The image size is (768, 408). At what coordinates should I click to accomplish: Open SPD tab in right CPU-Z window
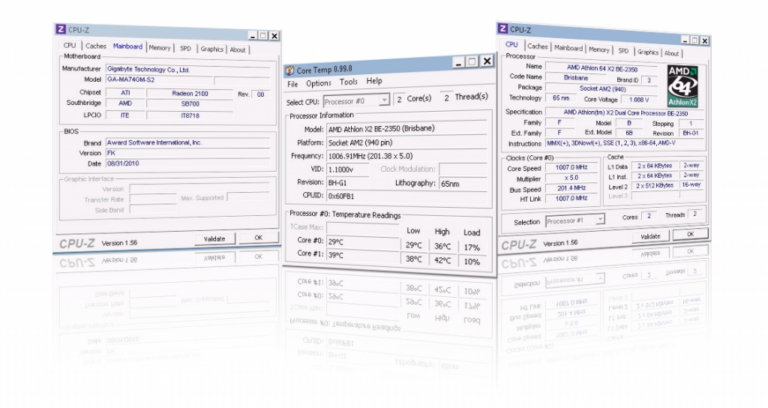point(623,50)
